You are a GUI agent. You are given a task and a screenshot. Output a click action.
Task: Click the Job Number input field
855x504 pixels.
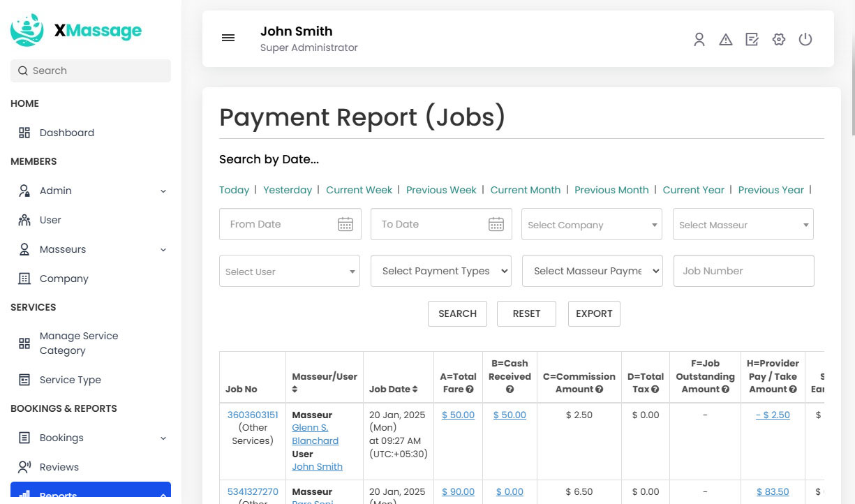pyautogui.click(x=743, y=271)
